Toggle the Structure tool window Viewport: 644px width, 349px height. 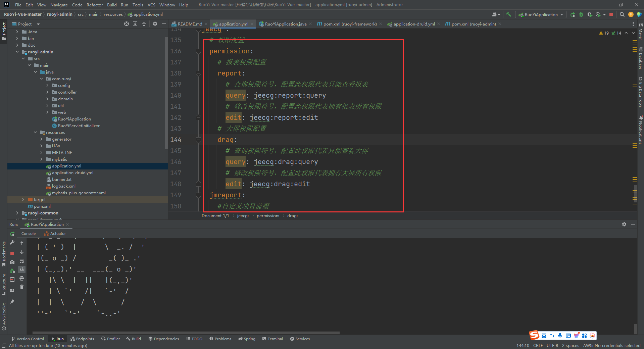(4, 285)
